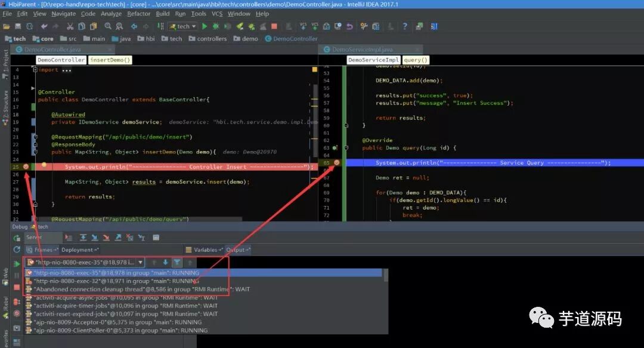Open the thread selector dropdown http-nio-8080-exec-35
The width and height of the screenshot is (644, 348).
(85, 262)
